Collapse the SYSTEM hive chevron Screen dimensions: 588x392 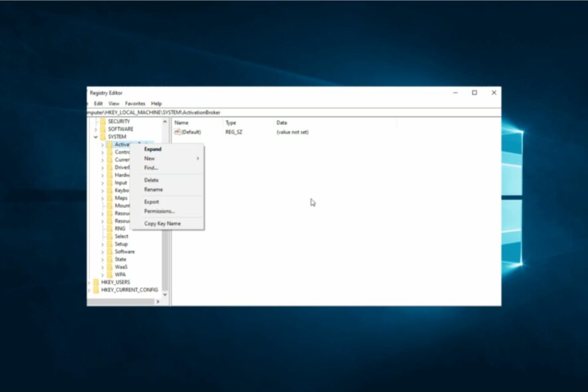pyautogui.click(x=96, y=137)
